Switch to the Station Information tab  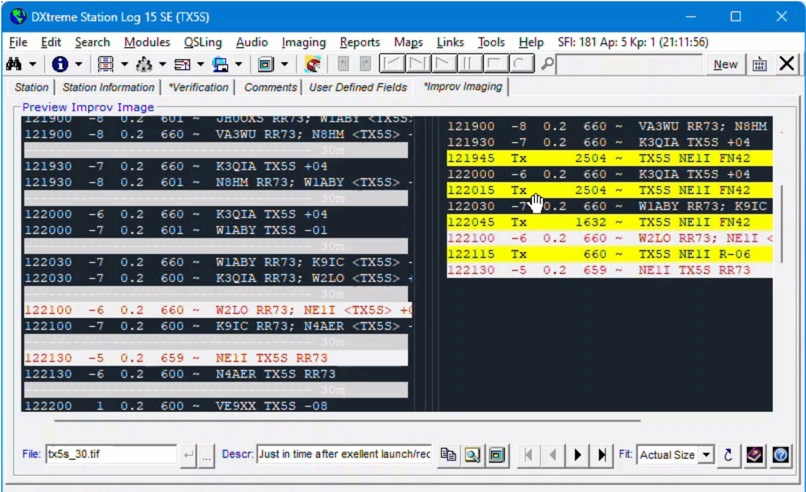click(108, 87)
